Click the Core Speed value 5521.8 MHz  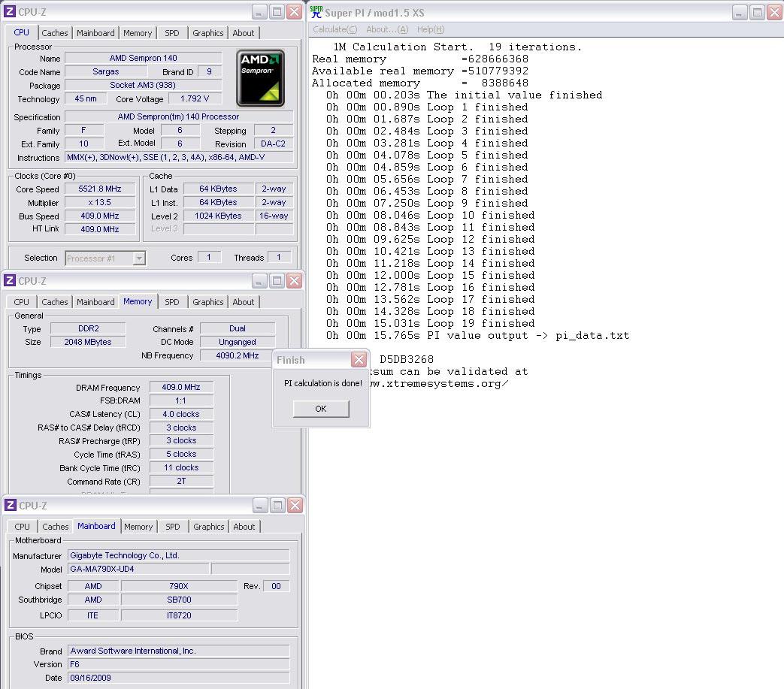pyautogui.click(x=100, y=189)
